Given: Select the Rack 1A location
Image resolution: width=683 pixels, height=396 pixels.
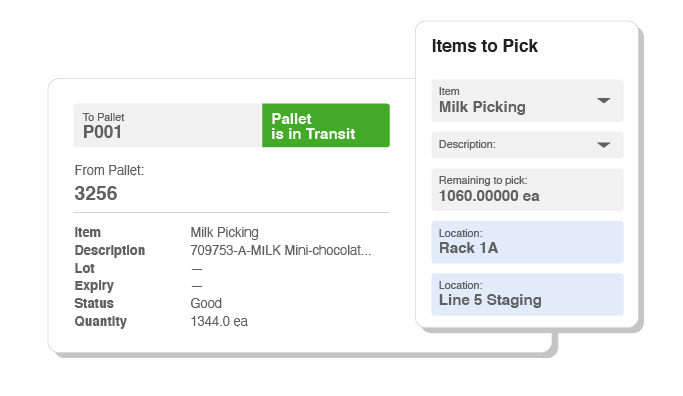Looking at the screenshot, I should pos(527,242).
